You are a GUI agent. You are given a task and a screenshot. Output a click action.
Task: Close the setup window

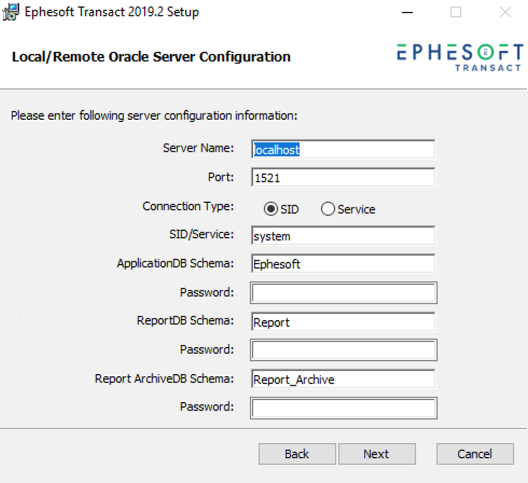coord(505,12)
